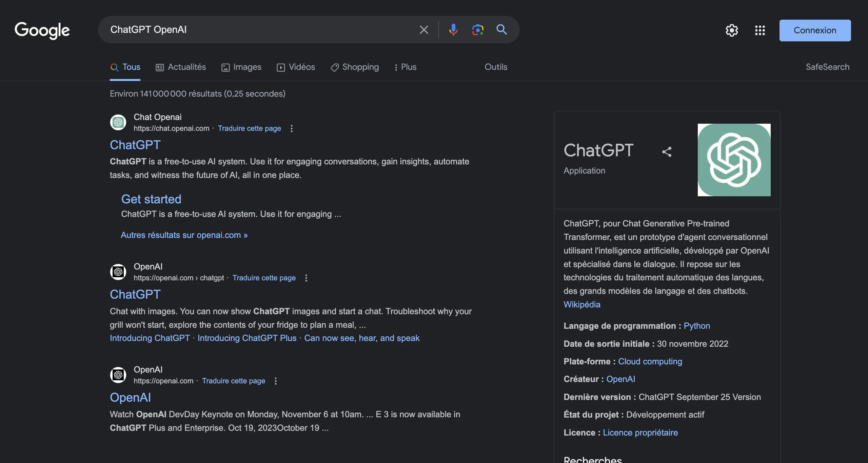Open the three-dot menu on the last OpenAI result

pos(276,381)
